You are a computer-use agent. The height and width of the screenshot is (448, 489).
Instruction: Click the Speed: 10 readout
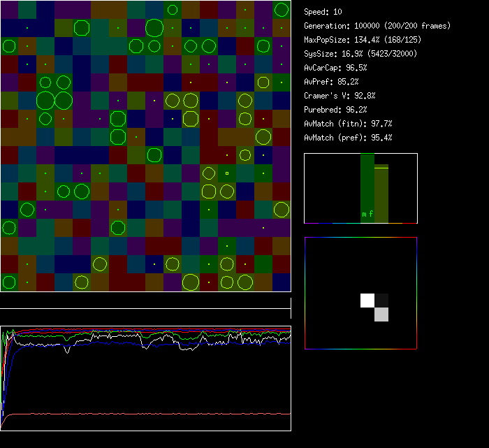click(323, 12)
